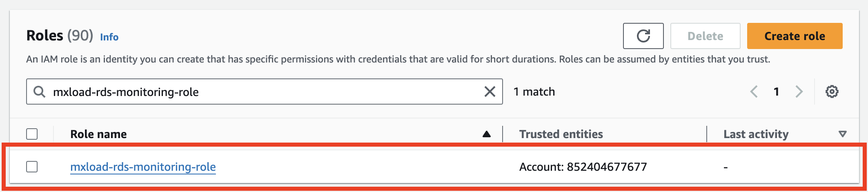Click the Account: 852404677677 trusted entity cell
This screenshot has width=868, height=192.
[x=583, y=167]
